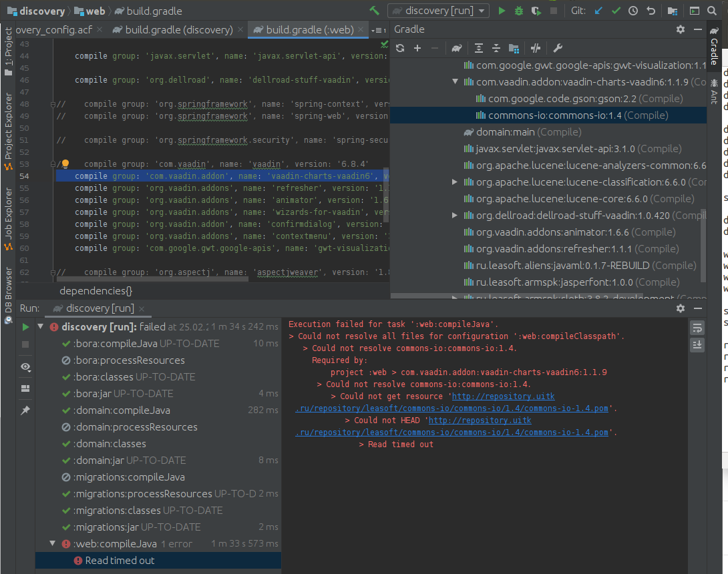Expand lucene-classification dependency node
Image resolution: width=728 pixels, height=574 pixels.
pos(455,182)
